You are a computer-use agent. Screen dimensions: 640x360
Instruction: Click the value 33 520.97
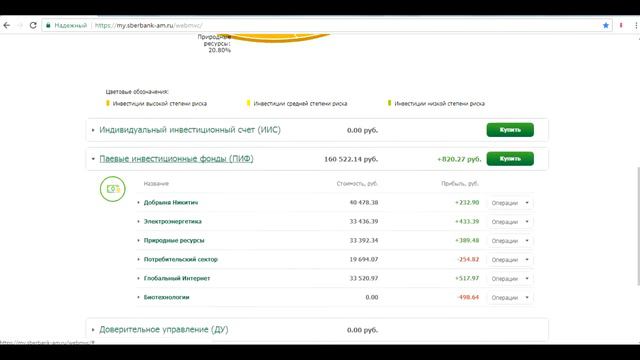point(364,278)
